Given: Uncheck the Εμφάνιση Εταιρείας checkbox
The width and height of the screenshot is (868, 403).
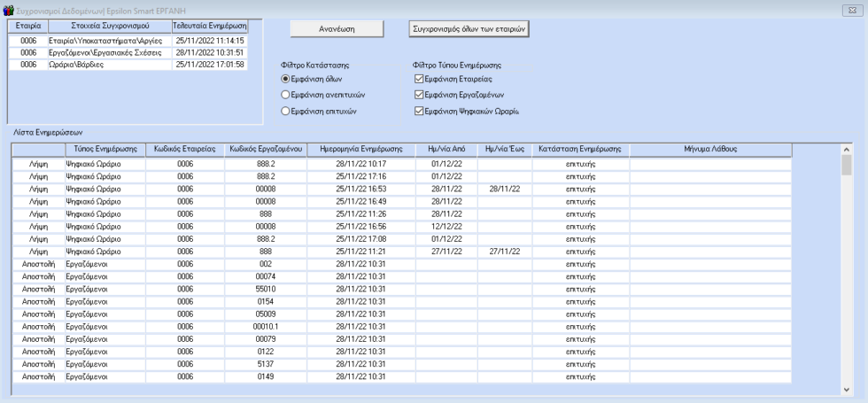Looking at the screenshot, I should pyautogui.click(x=419, y=80).
